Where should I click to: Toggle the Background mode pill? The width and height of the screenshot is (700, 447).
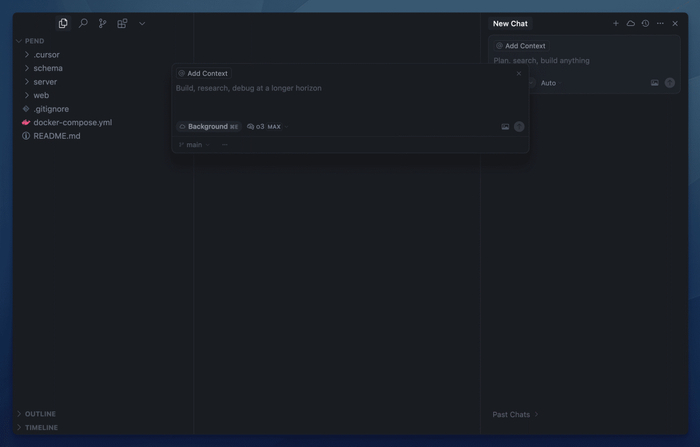click(209, 127)
